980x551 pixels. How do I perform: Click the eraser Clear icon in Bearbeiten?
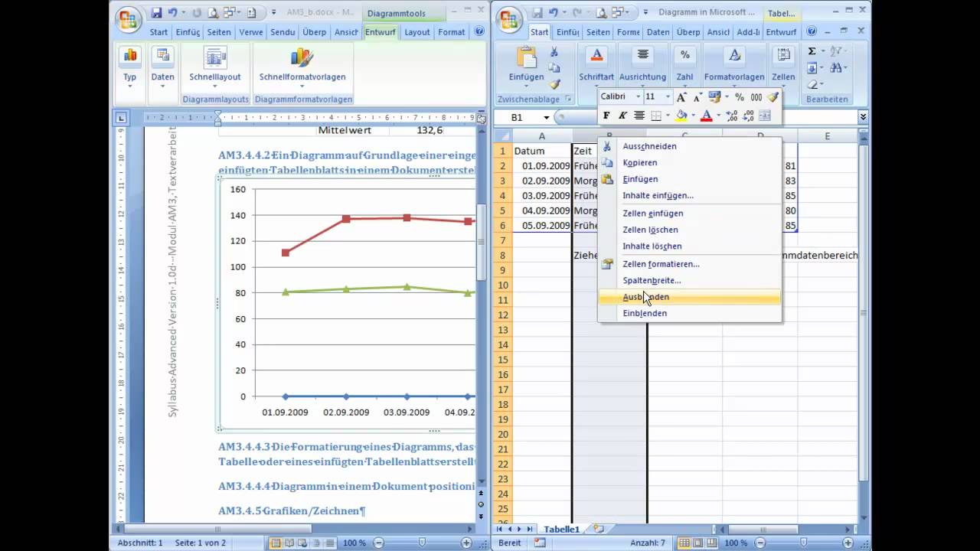point(812,85)
